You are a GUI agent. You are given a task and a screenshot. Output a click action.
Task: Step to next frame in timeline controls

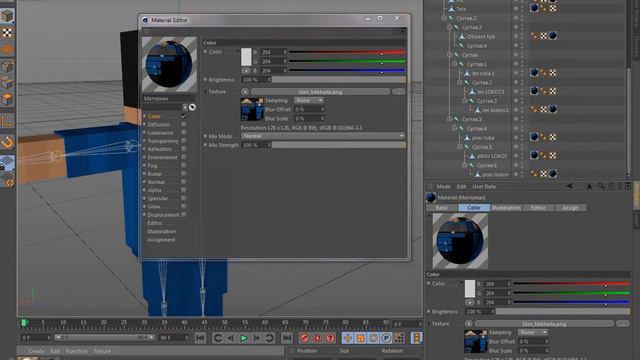pos(257,338)
